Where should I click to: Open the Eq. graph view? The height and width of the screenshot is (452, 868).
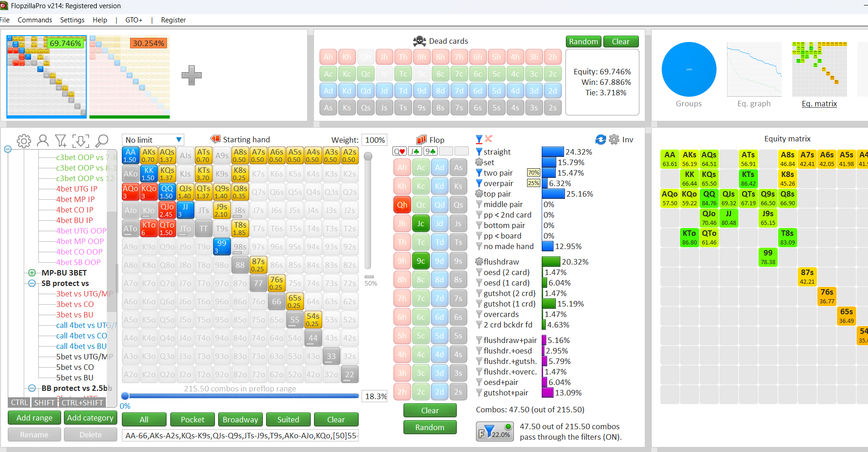754,69
